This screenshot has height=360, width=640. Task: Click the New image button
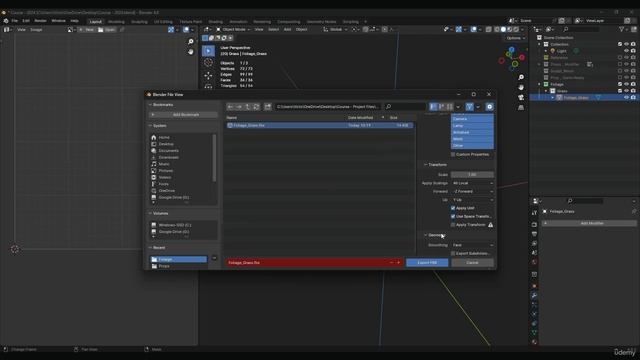click(x=87, y=29)
